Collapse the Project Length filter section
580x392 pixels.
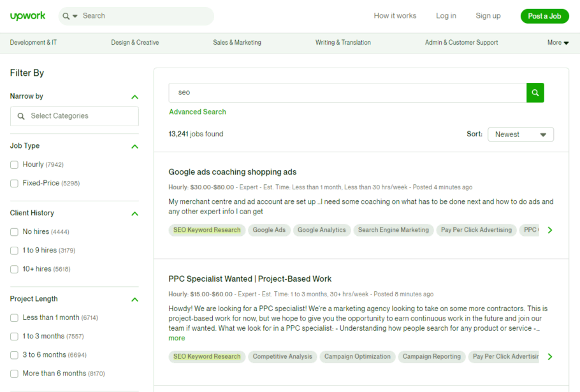[134, 300]
